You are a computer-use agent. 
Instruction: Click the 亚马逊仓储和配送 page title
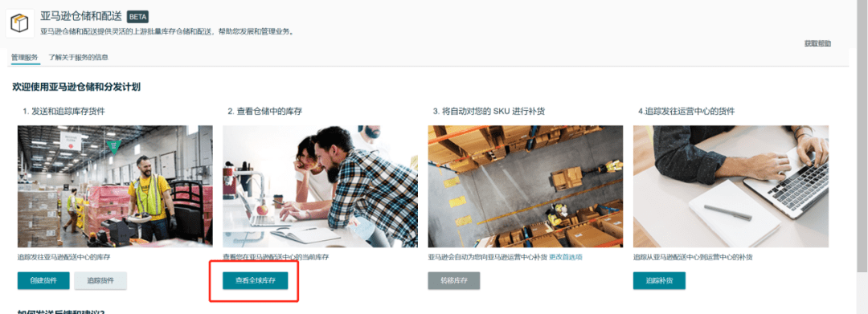[81, 16]
